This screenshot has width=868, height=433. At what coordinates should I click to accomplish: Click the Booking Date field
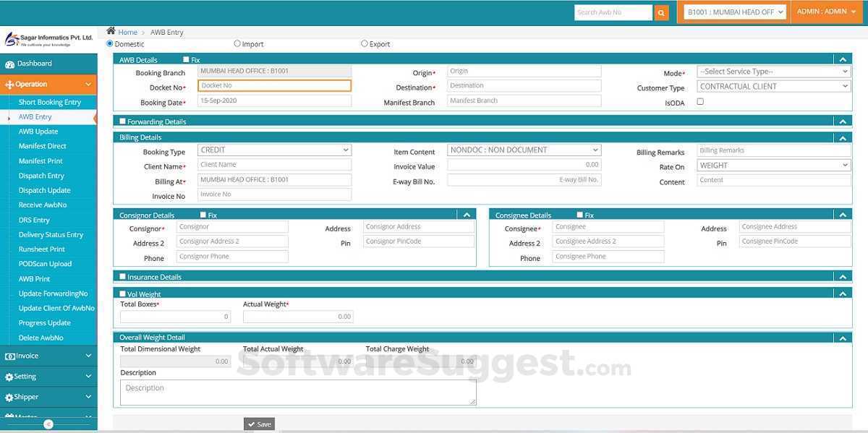point(274,101)
